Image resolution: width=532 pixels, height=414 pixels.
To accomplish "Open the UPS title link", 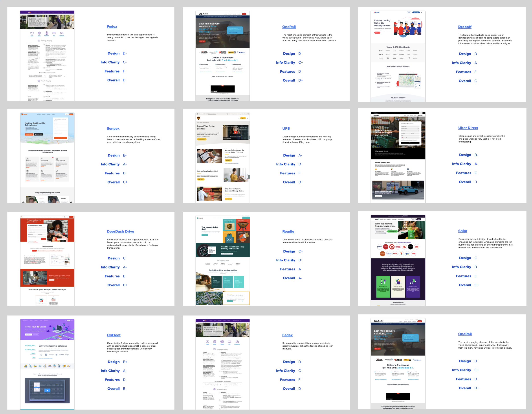I will pyautogui.click(x=286, y=128).
